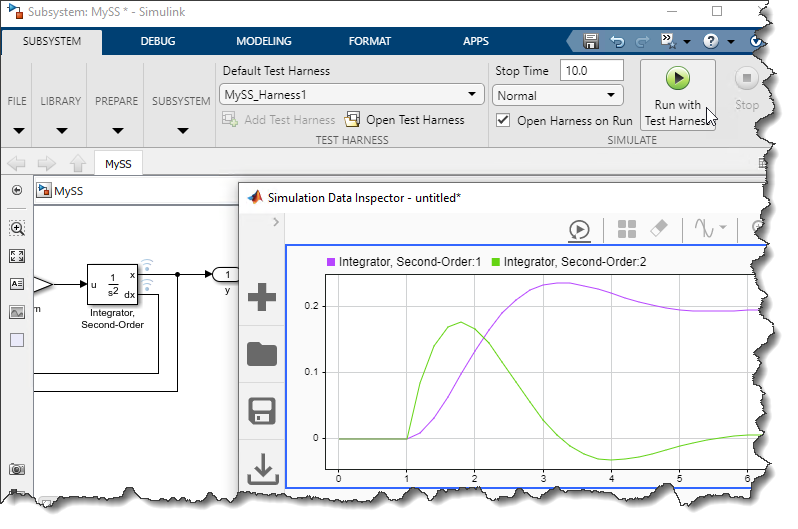Add an annotation with the text palette icon
The width and height of the screenshot is (798, 529).
point(17,284)
